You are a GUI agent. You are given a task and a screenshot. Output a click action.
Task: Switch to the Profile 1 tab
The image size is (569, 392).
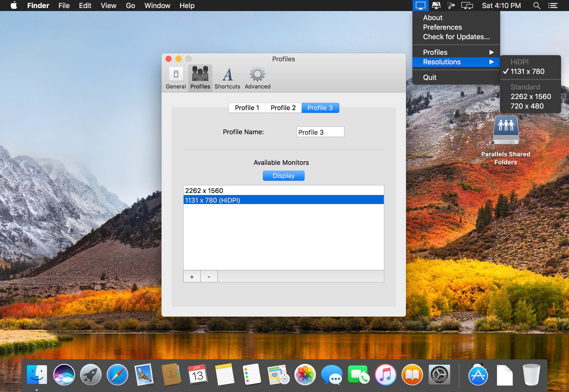tap(247, 108)
